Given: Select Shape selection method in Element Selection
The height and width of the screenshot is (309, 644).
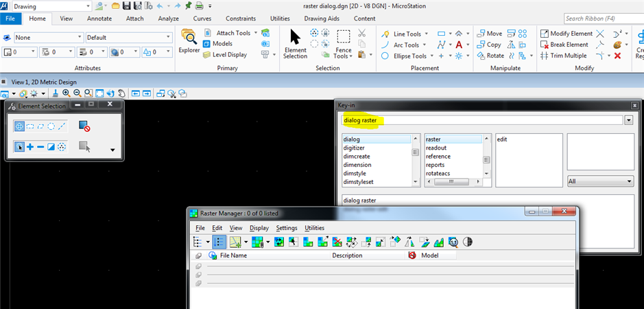Looking at the screenshot, I should pos(40,126).
